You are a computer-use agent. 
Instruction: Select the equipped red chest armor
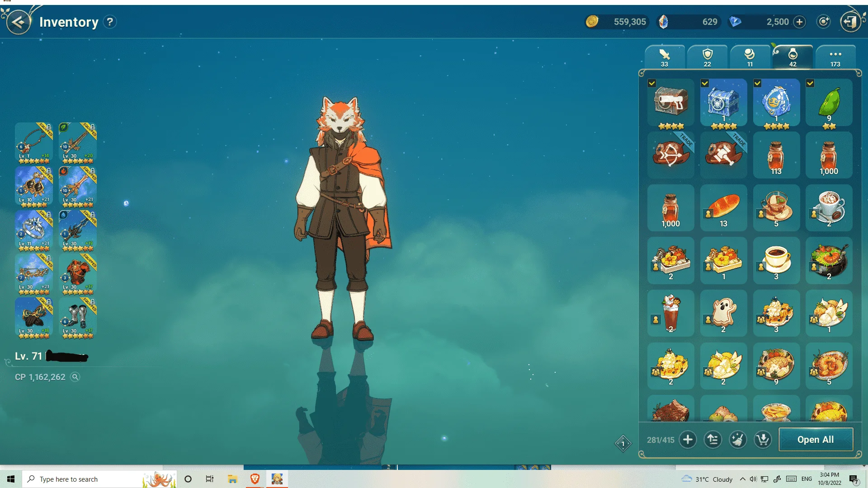[x=78, y=274]
